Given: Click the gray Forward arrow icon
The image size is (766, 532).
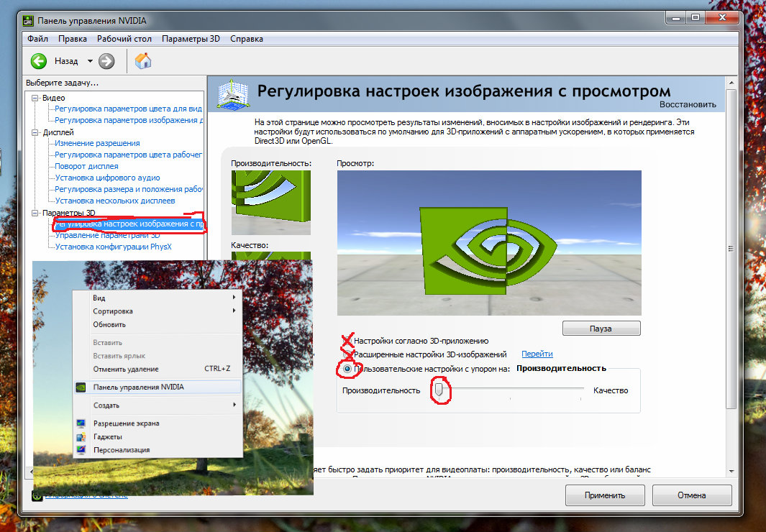Looking at the screenshot, I should (106, 61).
